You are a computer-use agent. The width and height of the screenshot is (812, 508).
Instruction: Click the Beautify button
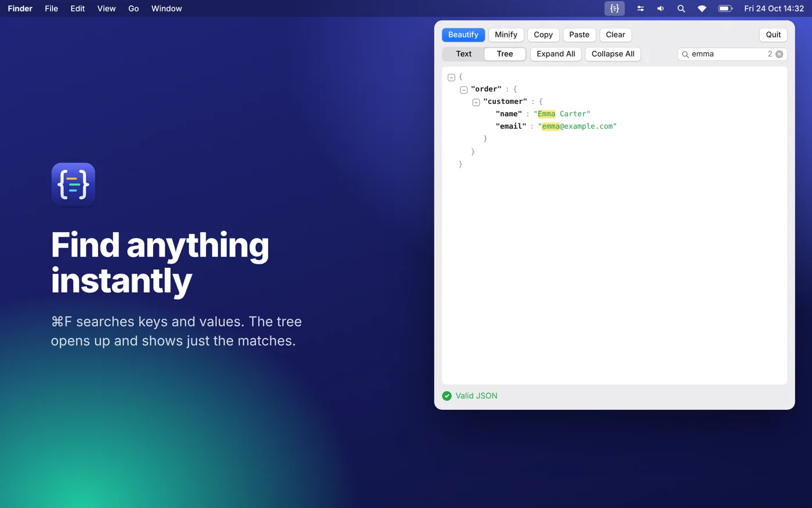click(x=463, y=35)
